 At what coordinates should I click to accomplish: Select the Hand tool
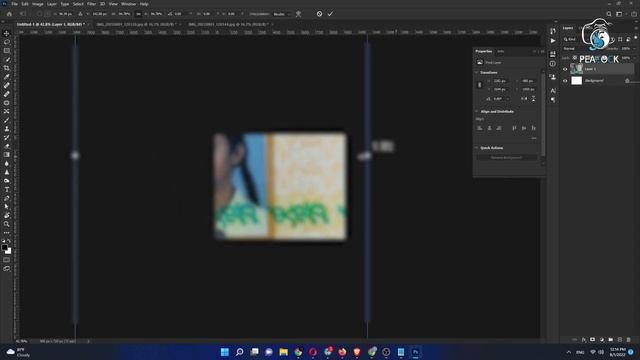pos(7,216)
